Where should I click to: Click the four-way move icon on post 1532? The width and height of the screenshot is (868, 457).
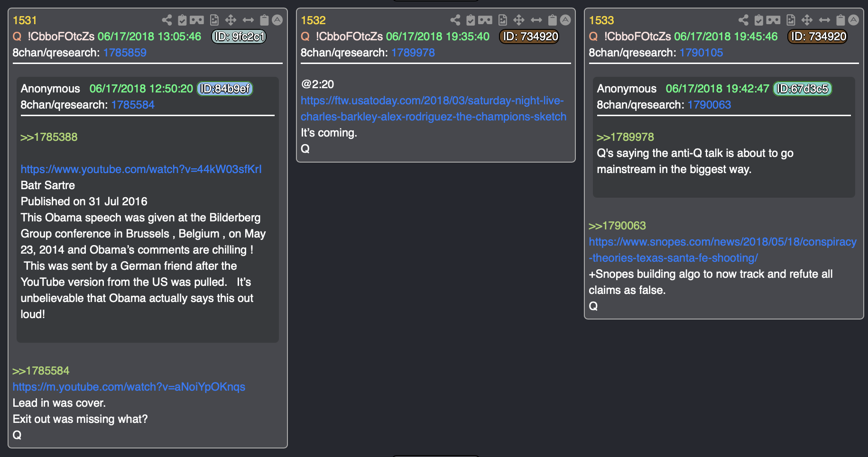point(519,20)
